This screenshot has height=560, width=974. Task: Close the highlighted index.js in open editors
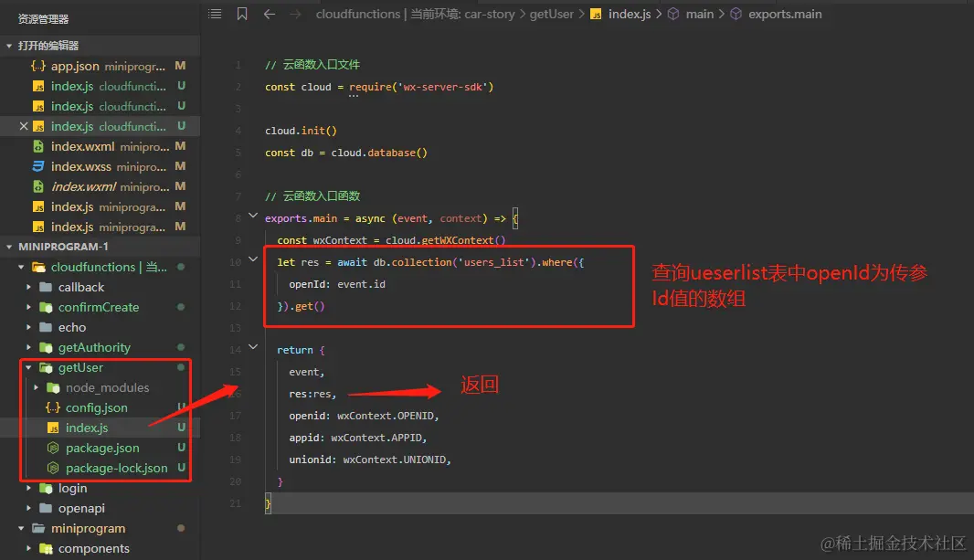pyautogui.click(x=24, y=126)
